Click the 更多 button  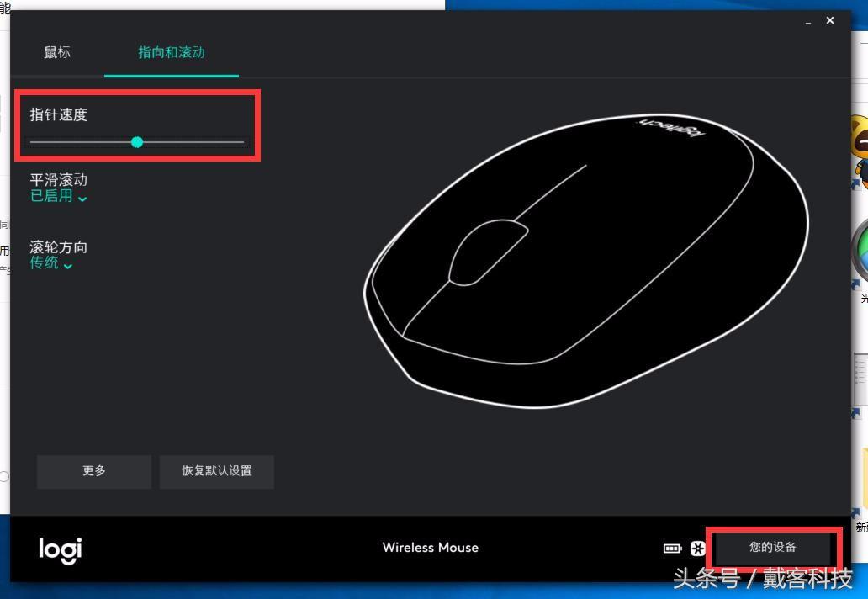(x=93, y=471)
